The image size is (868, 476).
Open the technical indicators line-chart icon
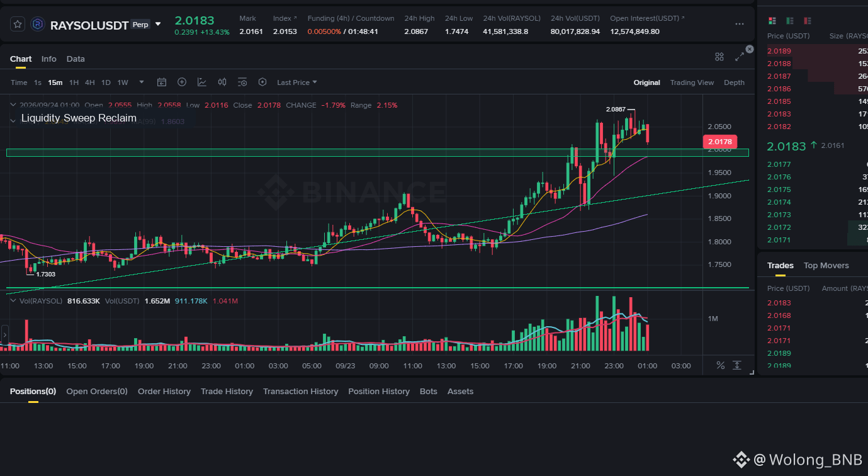[202, 82]
